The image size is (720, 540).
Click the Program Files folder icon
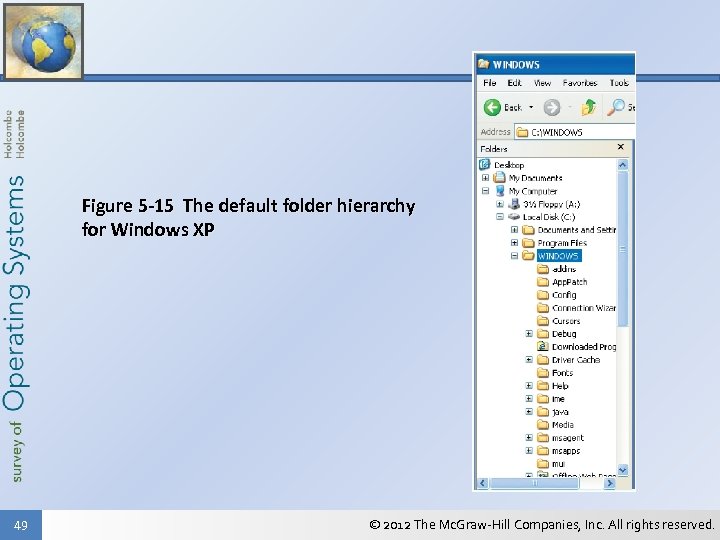pos(529,242)
